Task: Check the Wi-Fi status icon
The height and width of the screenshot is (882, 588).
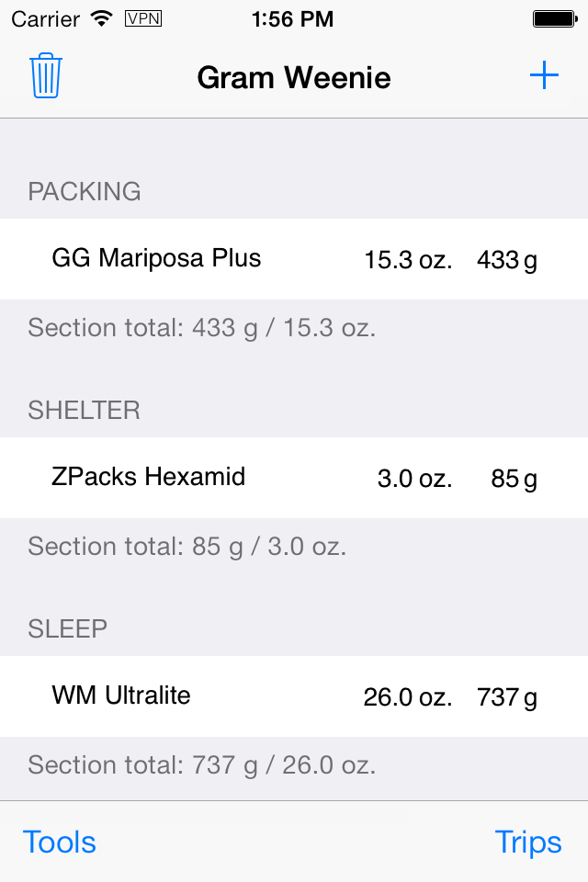Action: [x=102, y=18]
